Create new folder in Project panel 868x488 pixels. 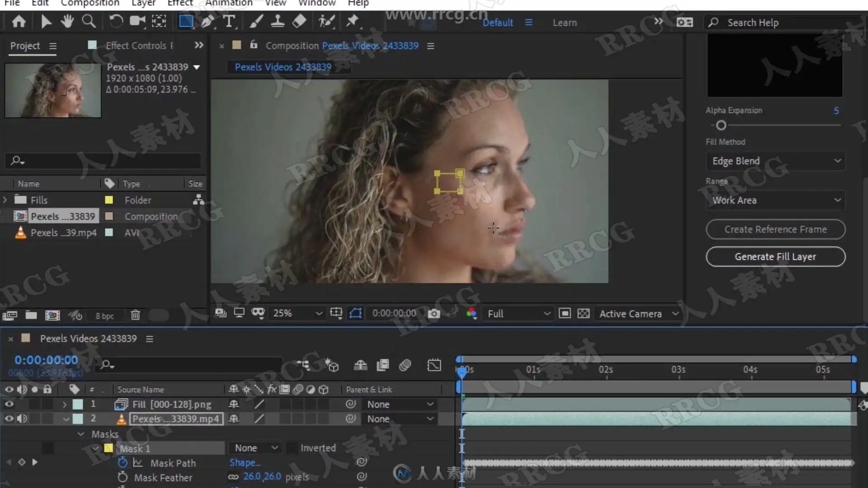pyautogui.click(x=31, y=315)
